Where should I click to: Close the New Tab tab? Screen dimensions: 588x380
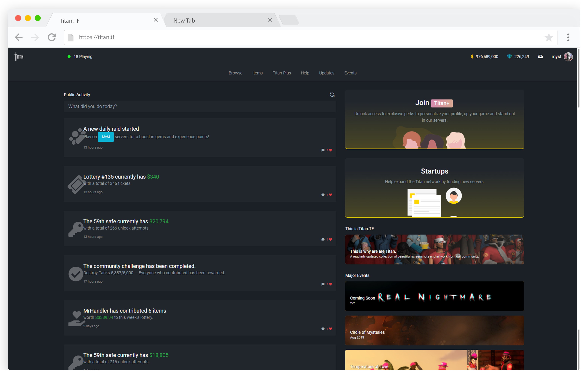270,20
